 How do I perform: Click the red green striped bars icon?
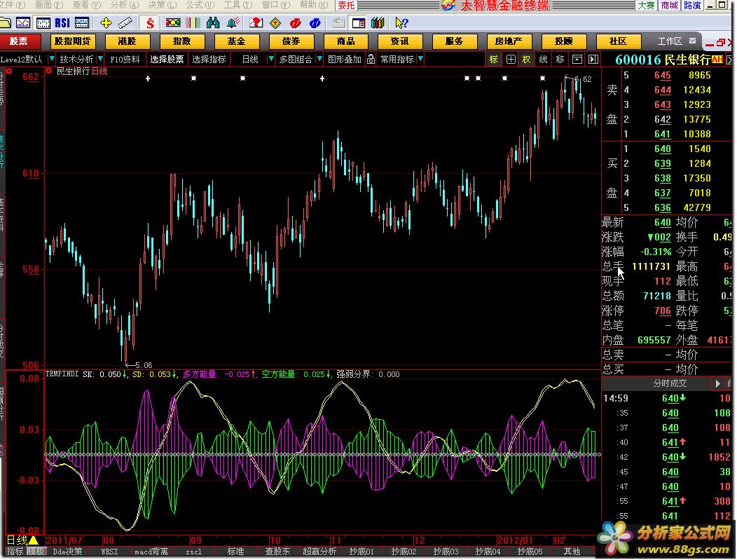193,22
